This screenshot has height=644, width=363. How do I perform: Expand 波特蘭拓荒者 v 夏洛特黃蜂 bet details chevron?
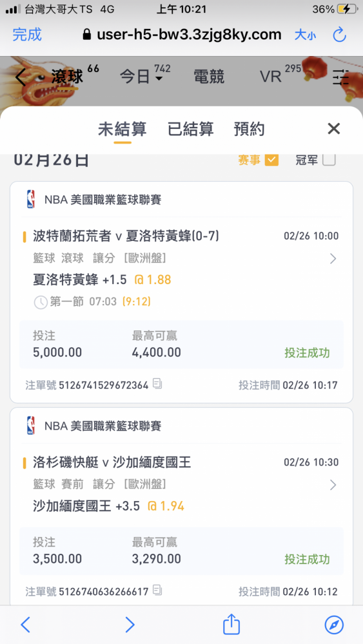tap(333, 259)
